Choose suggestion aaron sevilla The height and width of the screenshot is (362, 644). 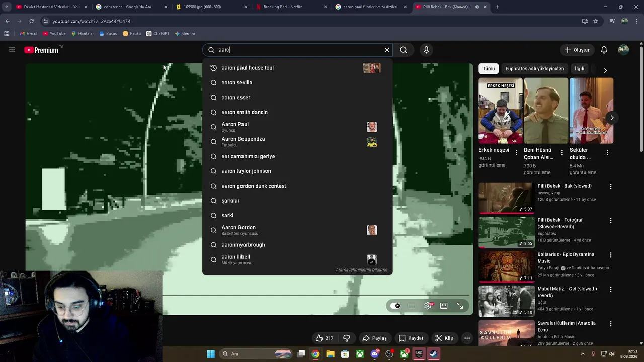pos(297,82)
